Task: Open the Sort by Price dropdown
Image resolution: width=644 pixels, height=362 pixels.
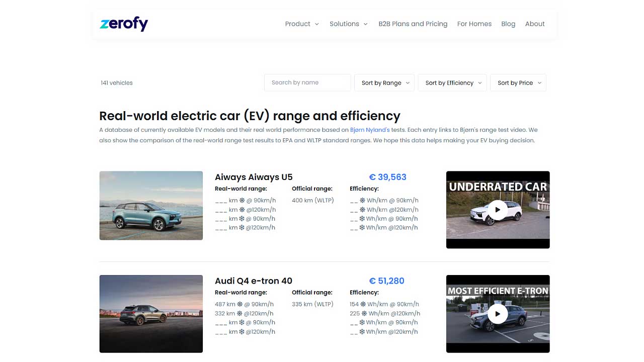Action: point(518,82)
